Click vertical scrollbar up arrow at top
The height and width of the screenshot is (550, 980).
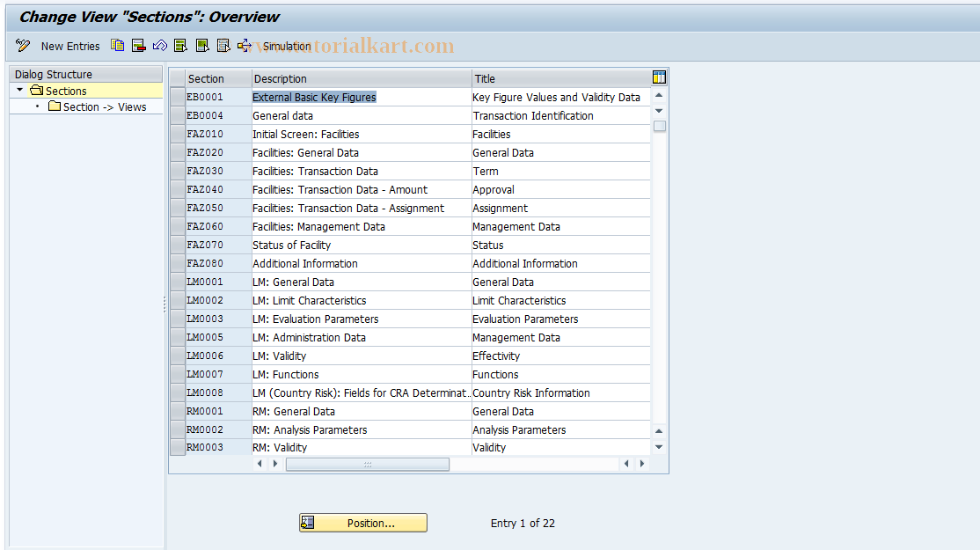click(659, 95)
